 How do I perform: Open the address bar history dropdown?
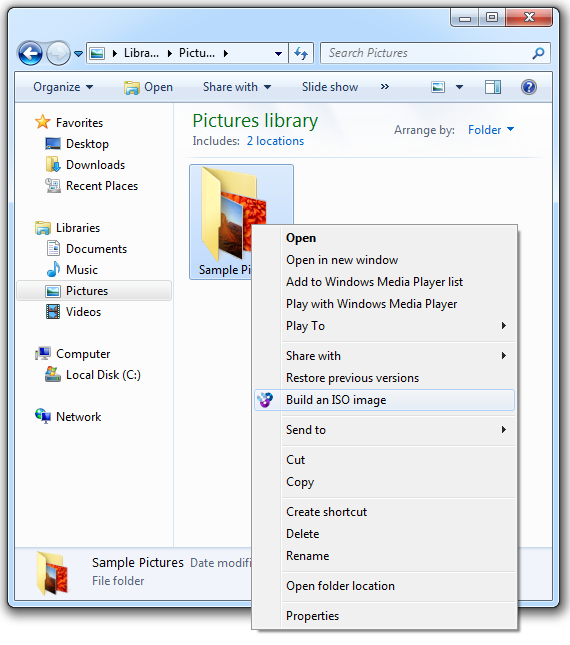click(x=278, y=53)
